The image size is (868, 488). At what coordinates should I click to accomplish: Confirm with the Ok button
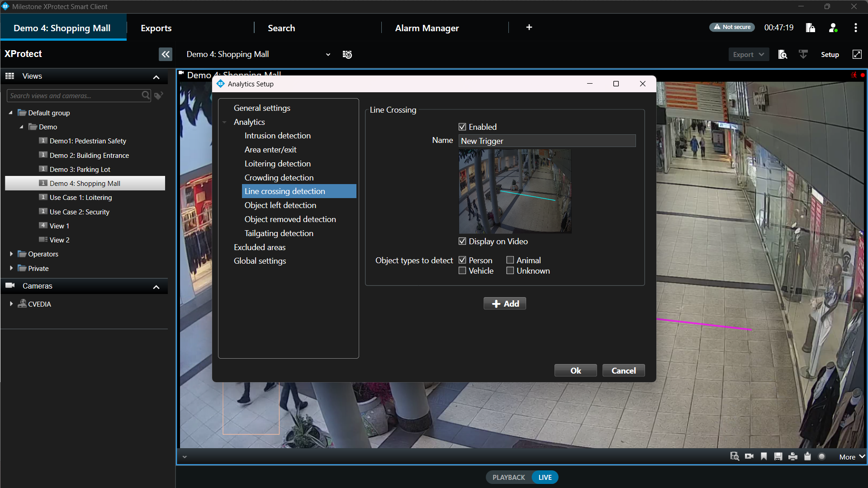tap(575, 370)
